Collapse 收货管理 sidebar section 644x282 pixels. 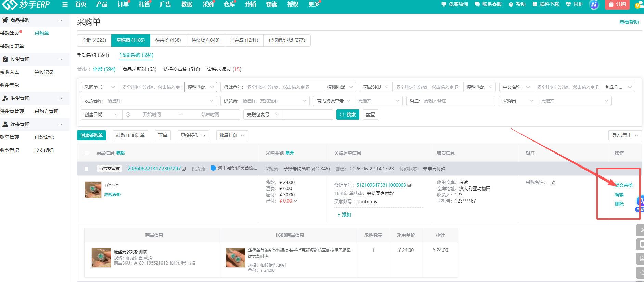pyautogui.click(x=61, y=59)
